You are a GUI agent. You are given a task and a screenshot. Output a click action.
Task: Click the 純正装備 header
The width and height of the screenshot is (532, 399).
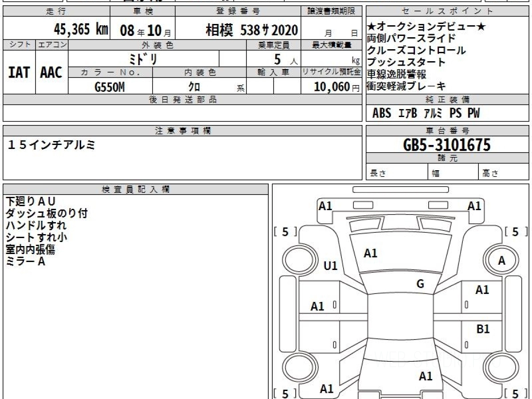click(x=447, y=100)
